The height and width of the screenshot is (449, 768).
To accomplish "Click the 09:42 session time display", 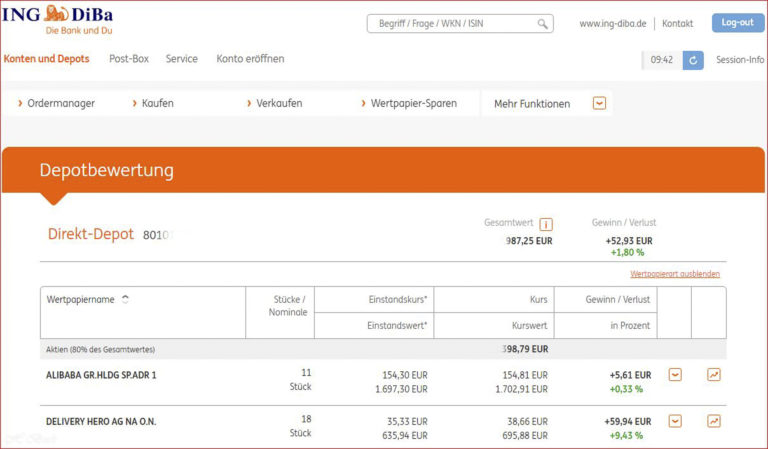I will click(662, 60).
